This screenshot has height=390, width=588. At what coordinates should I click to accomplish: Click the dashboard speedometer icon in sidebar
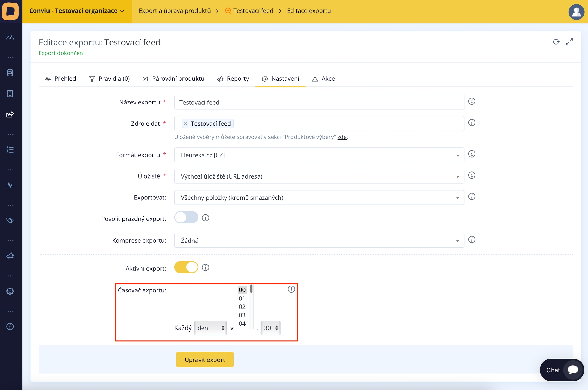pos(10,38)
